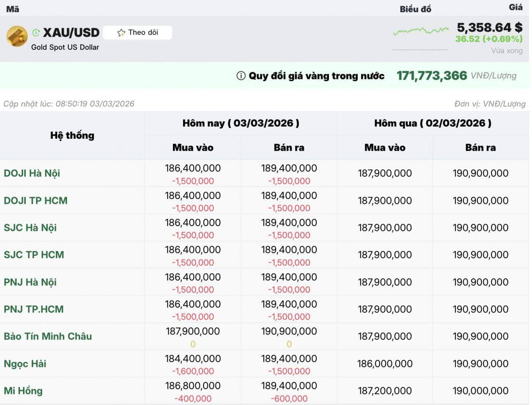
Task: Click the Biểu đồ column header
Action: pyautogui.click(x=415, y=9)
